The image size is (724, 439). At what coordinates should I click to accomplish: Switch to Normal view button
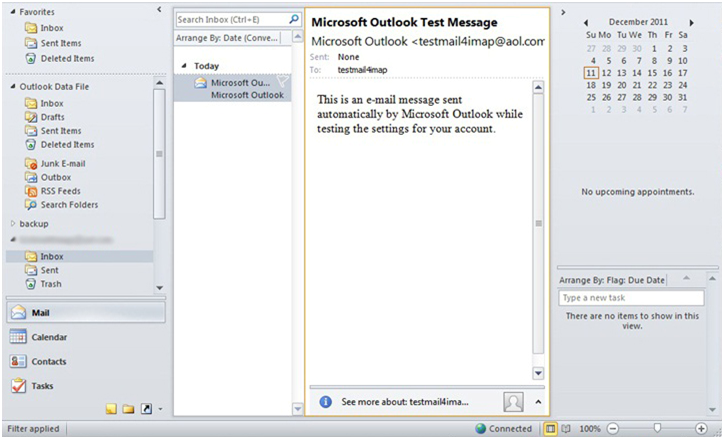click(550, 429)
